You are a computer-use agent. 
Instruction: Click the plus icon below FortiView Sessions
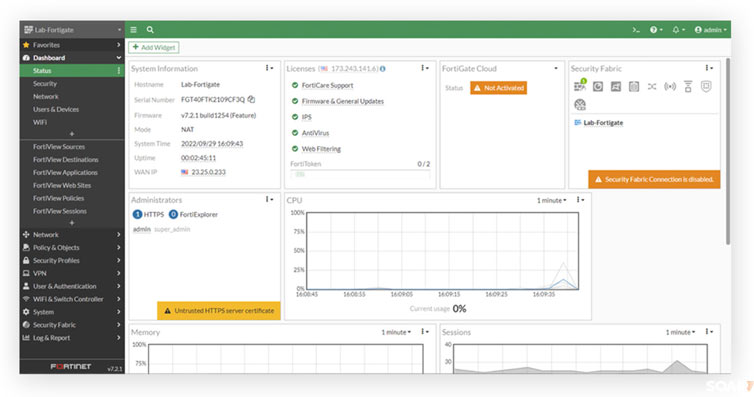click(x=72, y=223)
